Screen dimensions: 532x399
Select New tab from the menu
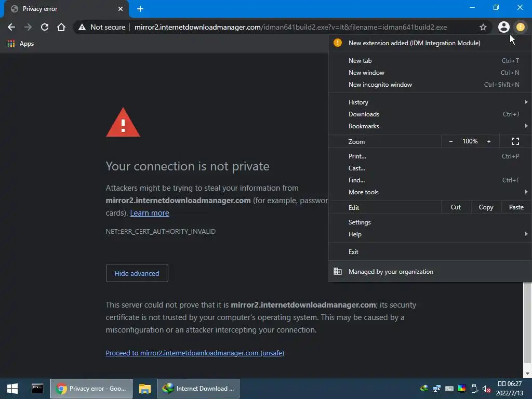click(x=430, y=61)
